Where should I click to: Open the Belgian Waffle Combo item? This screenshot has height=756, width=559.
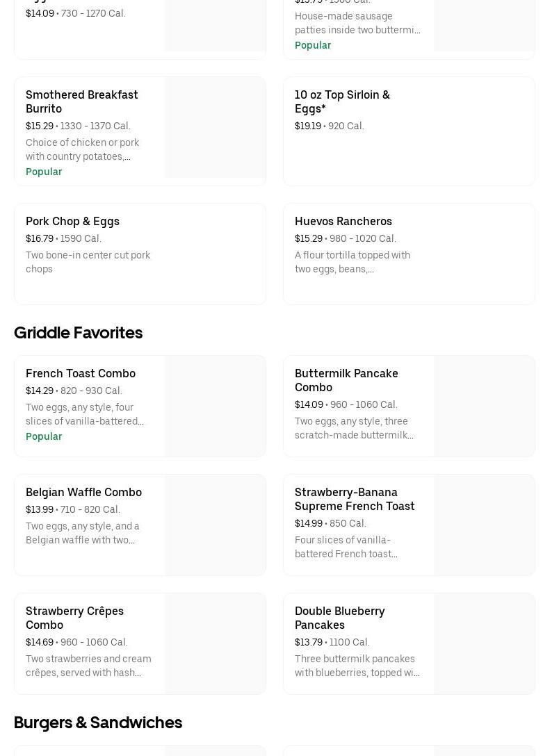pyautogui.click(x=83, y=492)
